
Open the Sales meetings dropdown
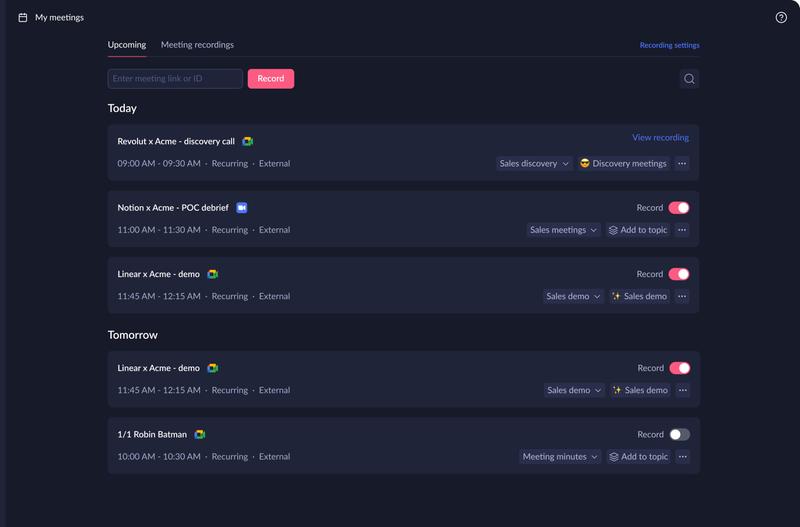[563, 230]
